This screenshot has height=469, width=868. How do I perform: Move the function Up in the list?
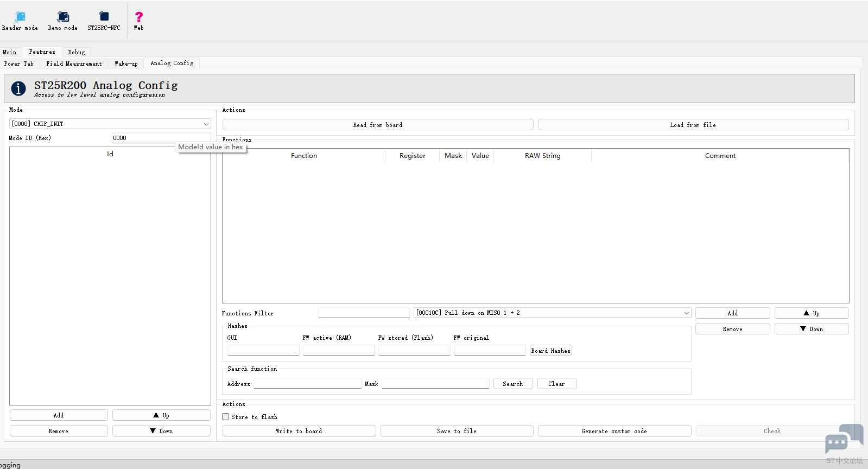coord(812,313)
